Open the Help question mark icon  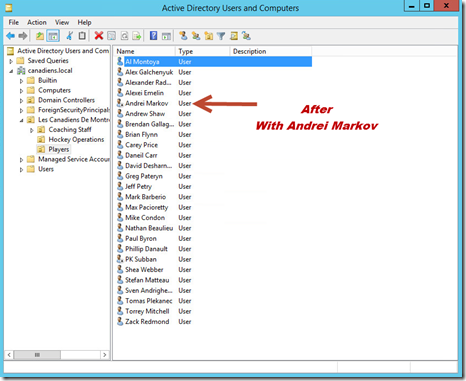click(x=153, y=36)
